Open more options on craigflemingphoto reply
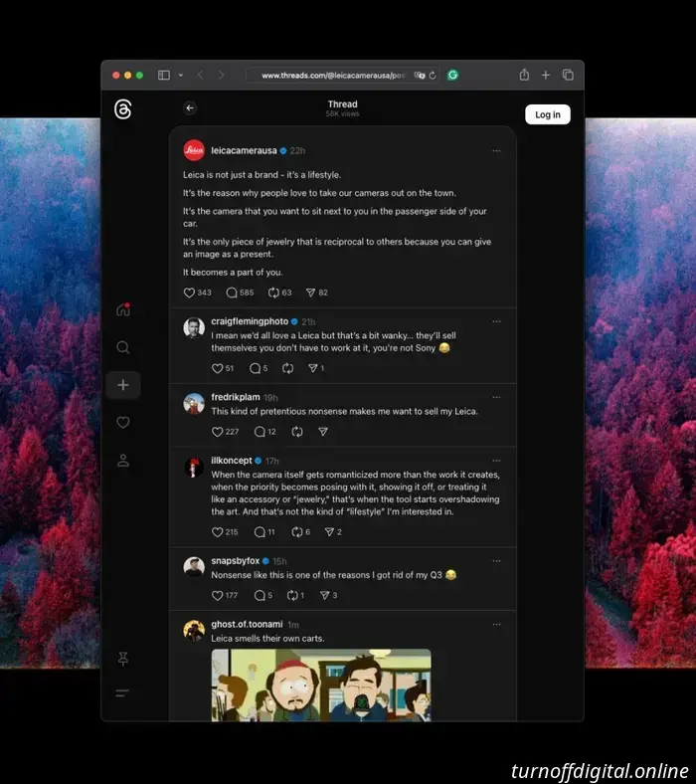The width and height of the screenshot is (696, 784). click(496, 321)
